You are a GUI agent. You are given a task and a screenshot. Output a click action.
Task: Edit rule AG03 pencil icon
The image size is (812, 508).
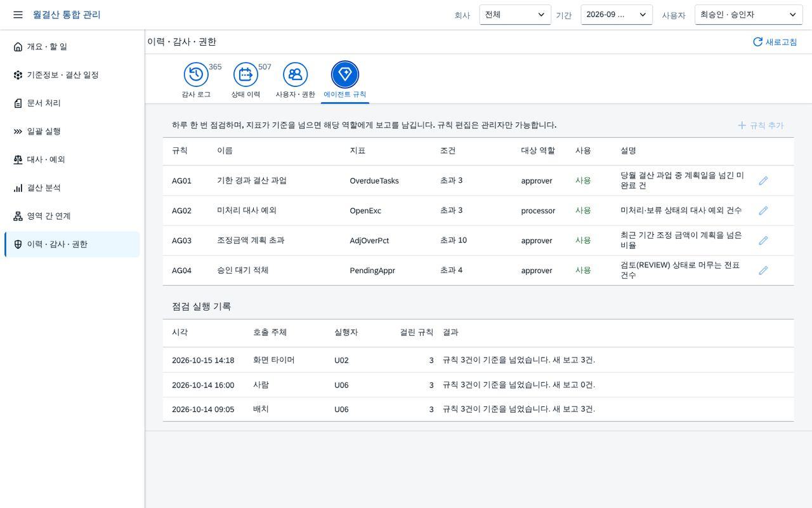tap(763, 241)
